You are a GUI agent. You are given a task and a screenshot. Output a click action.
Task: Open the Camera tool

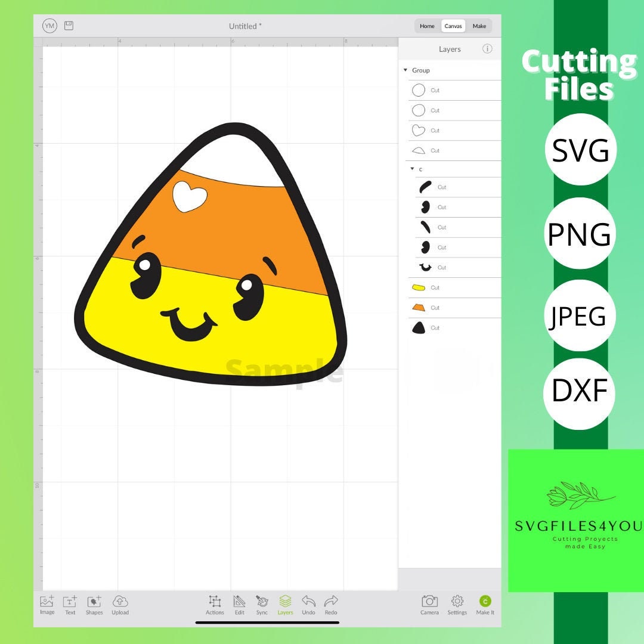[431, 604]
